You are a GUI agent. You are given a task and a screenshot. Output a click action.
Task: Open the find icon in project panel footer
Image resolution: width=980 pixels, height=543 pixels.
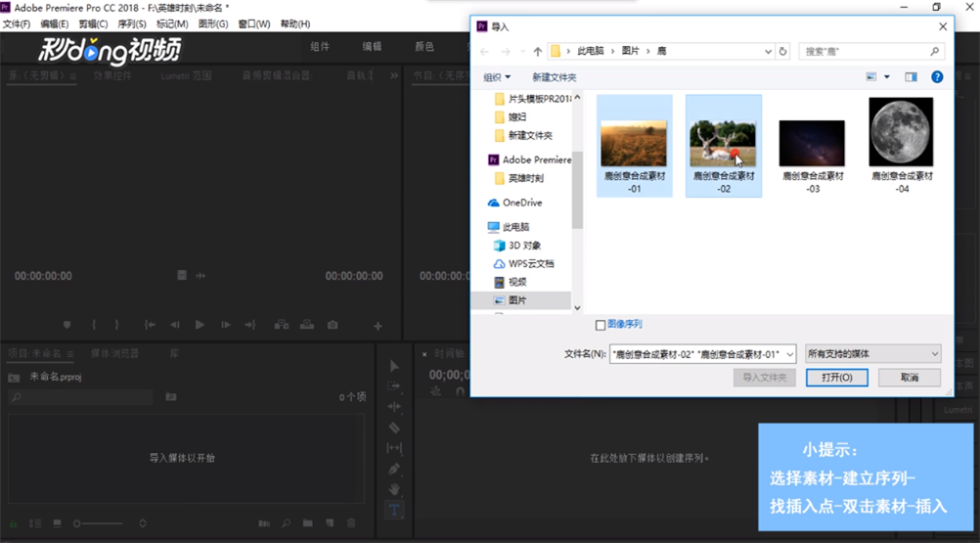point(286,523)
